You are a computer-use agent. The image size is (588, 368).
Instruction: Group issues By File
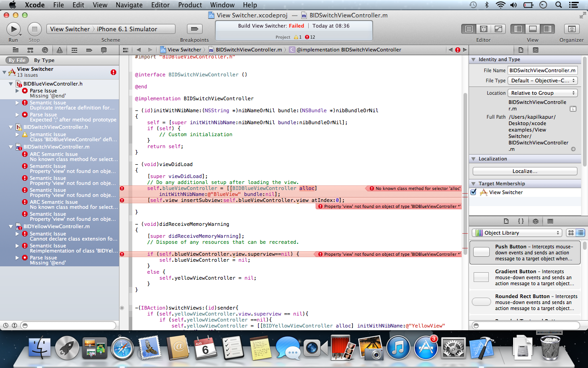pyautogui.click(x=17, y=60)
